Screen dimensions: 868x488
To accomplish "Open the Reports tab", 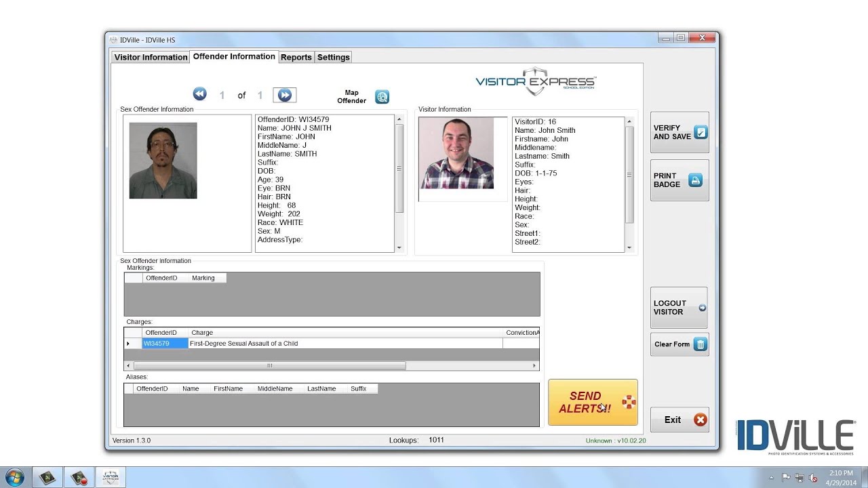I will [296, 57].
